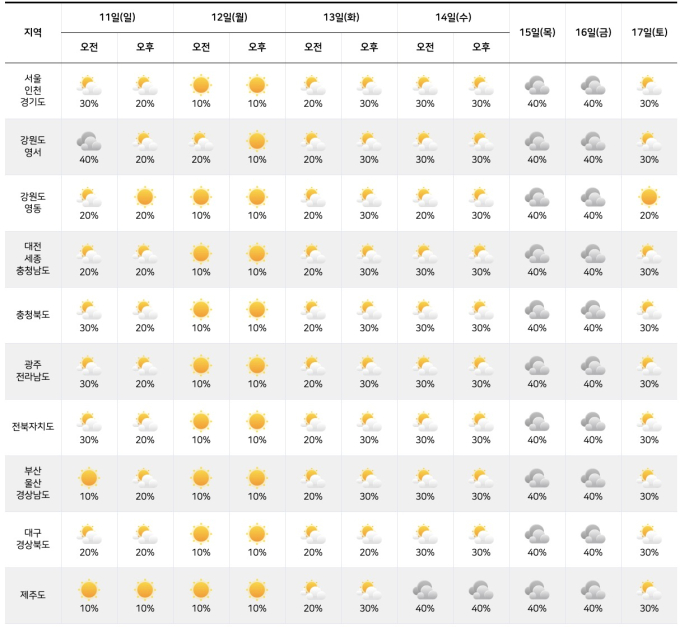Click the 오후 subheader under 14일(수)
The height and width of the screenshot is (629, 680).
(481, 47)
